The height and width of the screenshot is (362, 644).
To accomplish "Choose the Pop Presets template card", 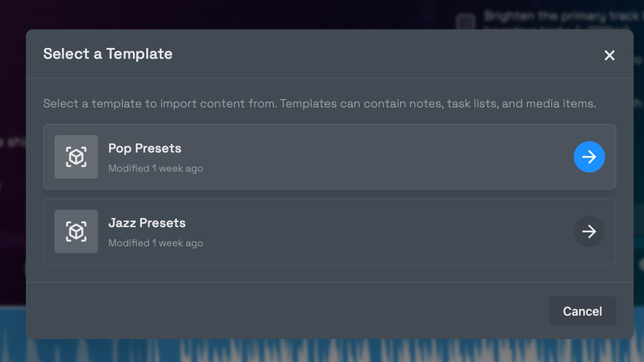I will [x=330, y=157].
